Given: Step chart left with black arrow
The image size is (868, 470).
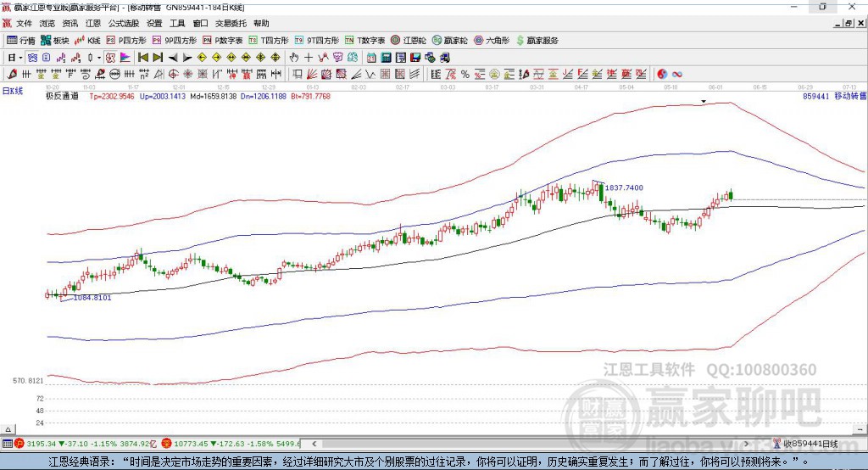Looking at the screenshot, I should coord(173,58).
